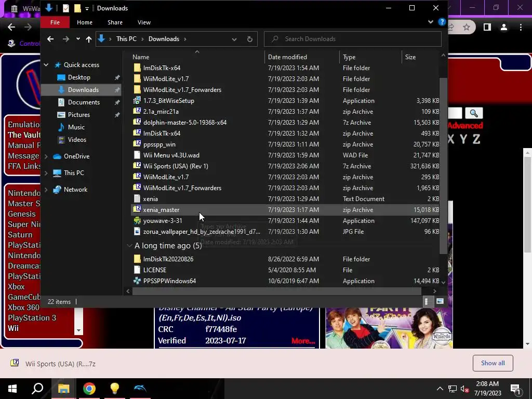
Task: Click the PlayStation 3 link in the website sidebar
Action: pyautogui.click(x=32, y=318)
